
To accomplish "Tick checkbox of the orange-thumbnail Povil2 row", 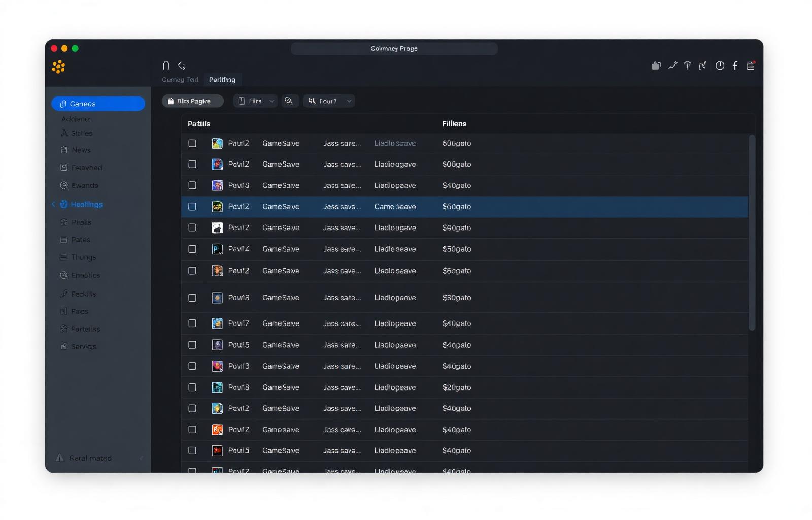I will coord(192,429).
